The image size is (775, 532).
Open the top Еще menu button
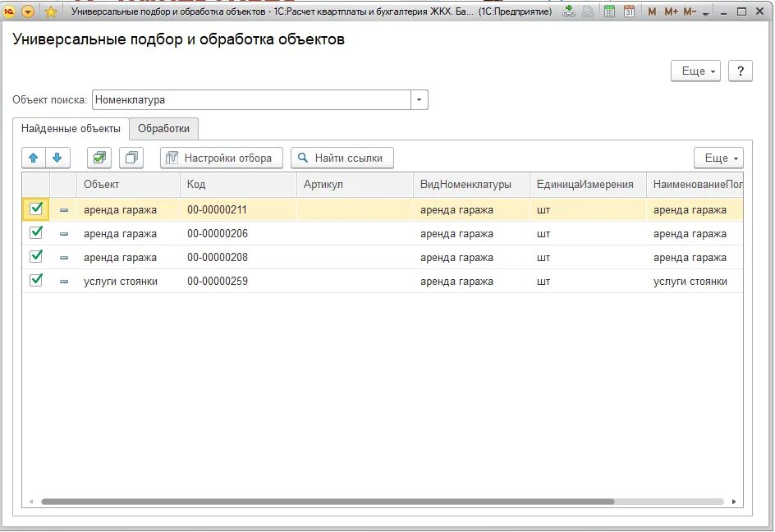(x=695, y=71)
